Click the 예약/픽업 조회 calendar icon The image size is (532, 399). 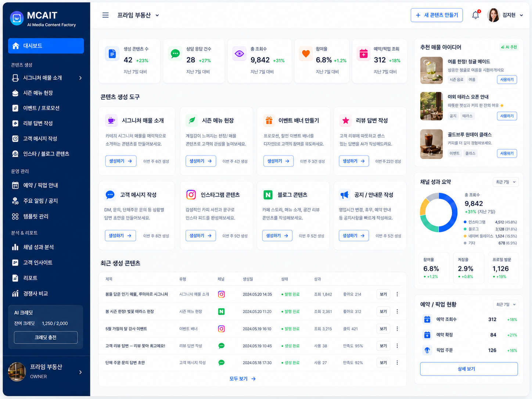[x=363, y=54]
